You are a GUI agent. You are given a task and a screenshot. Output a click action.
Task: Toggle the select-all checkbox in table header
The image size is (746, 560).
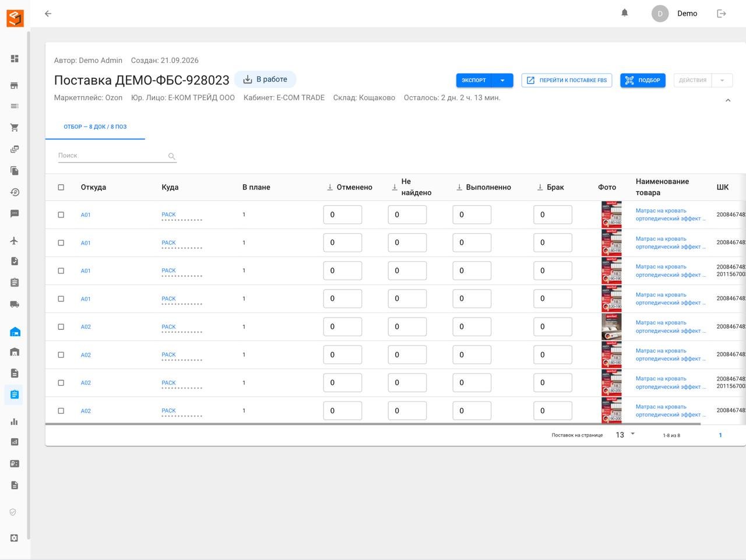[x=61, y=187]
